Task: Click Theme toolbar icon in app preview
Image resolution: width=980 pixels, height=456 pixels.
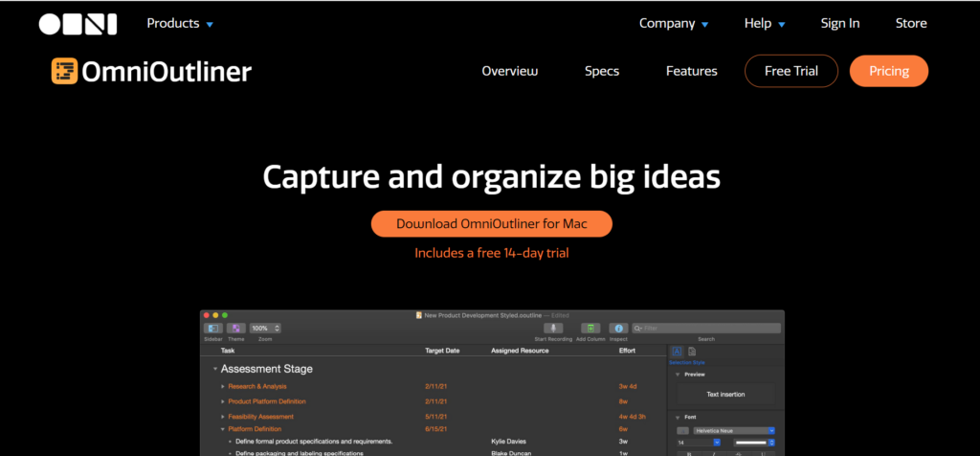Action: pos(235,329)
